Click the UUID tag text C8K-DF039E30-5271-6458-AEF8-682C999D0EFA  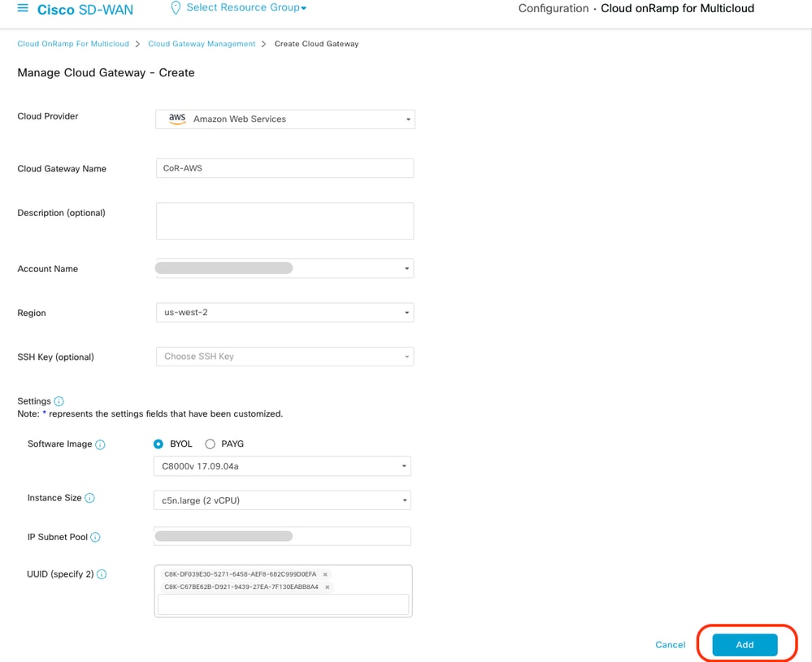241,574
